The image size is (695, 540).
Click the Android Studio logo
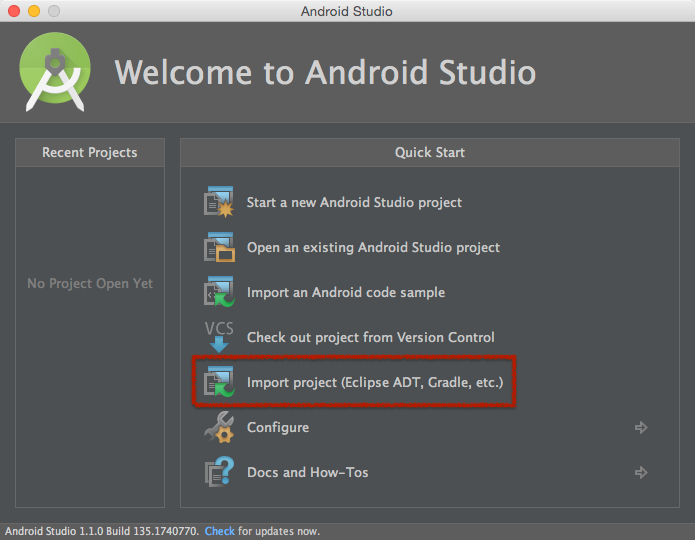[x=55, y=71]
